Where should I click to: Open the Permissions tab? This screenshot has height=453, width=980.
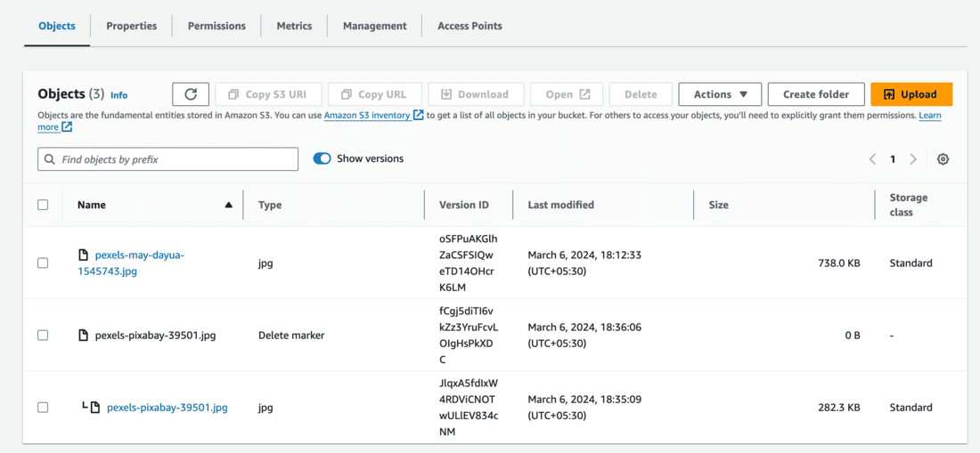(216, 26)
